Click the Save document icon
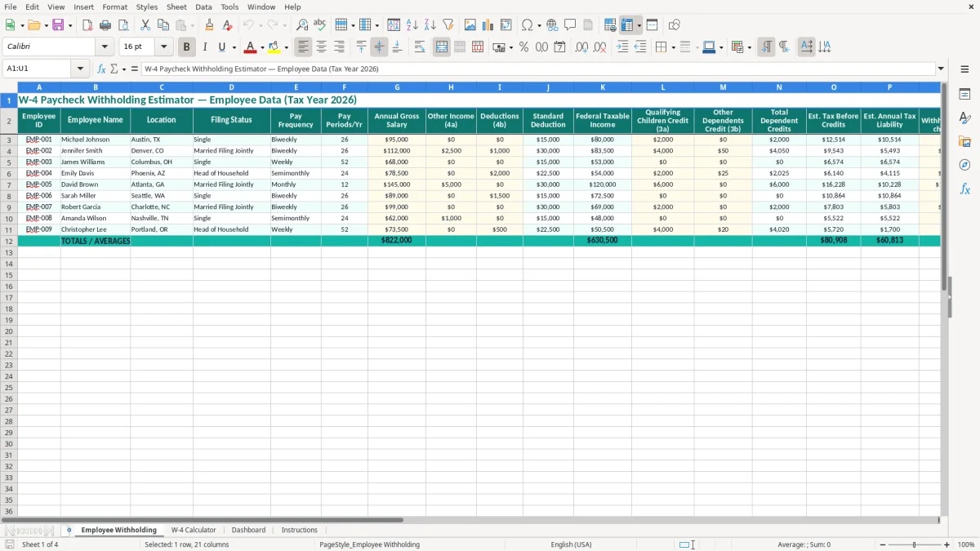The height and width of the screenshot is (551, 980). tap(58, 25)
